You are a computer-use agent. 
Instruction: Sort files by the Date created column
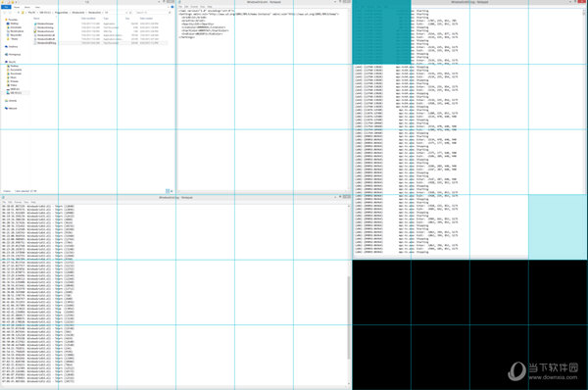click(x=146, y=19)
